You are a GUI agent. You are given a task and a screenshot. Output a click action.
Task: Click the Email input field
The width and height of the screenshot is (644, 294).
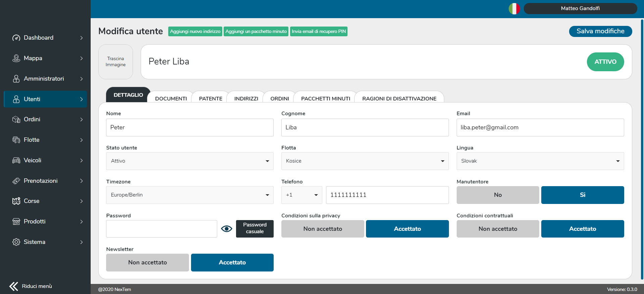coord(540,127)
